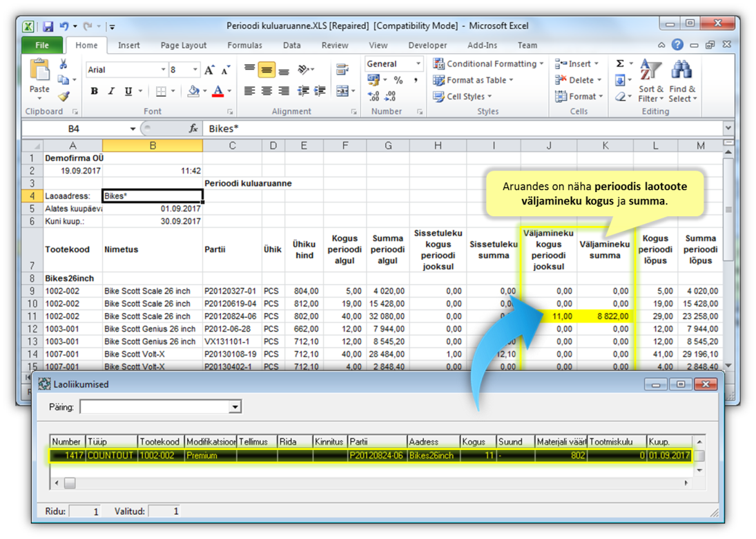Decrease font size with Shrink Font
Image resolution: width=756 pixels, height=539 pixels.
coord(226,70)
